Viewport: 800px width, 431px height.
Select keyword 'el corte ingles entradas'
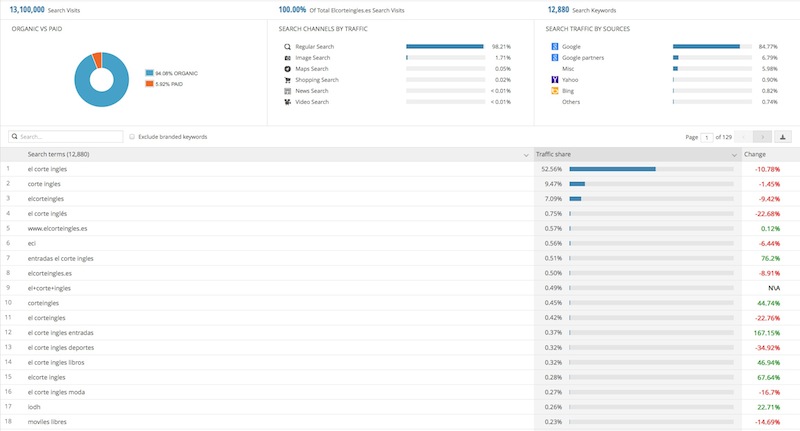tap(61, 333)
